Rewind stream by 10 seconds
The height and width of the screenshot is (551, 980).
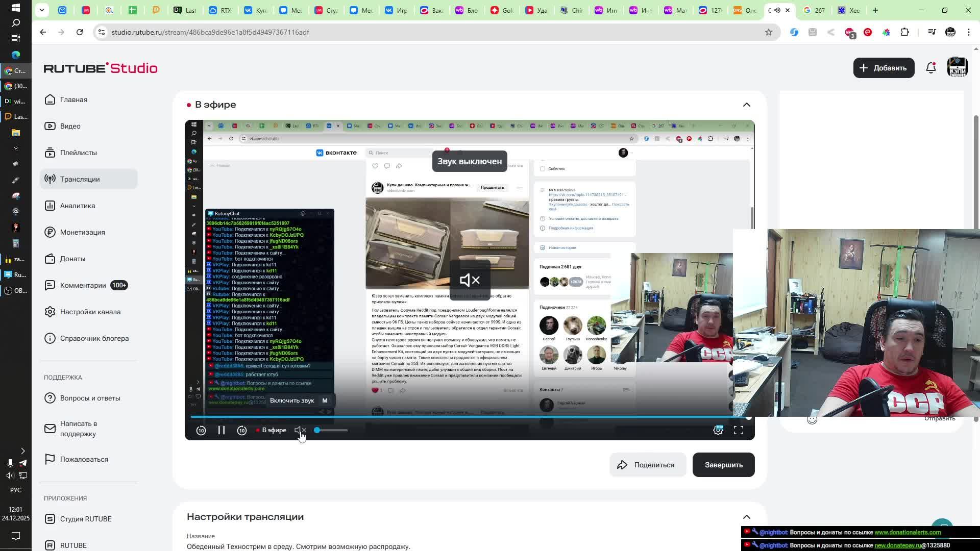tap(201, 431)
